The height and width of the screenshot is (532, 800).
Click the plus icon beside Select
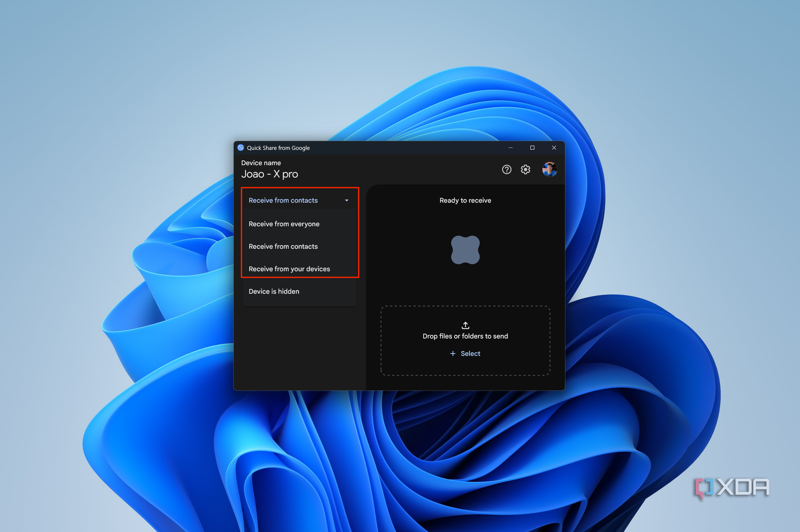tap(452, 353)
